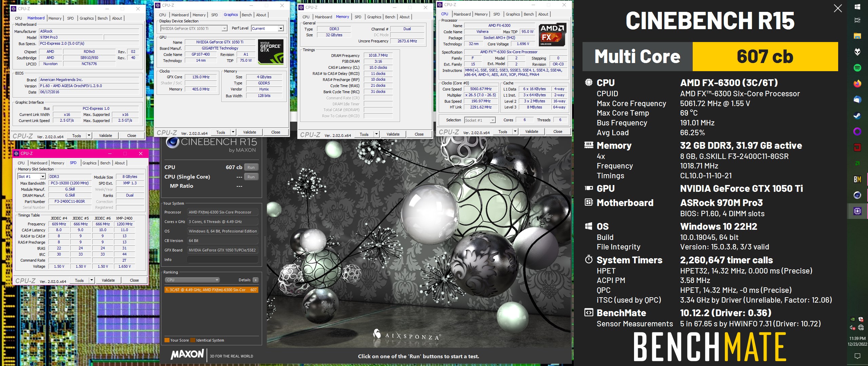Open the Windows Start menu
This screenshot has height=366, width=868.
(857, 7)
